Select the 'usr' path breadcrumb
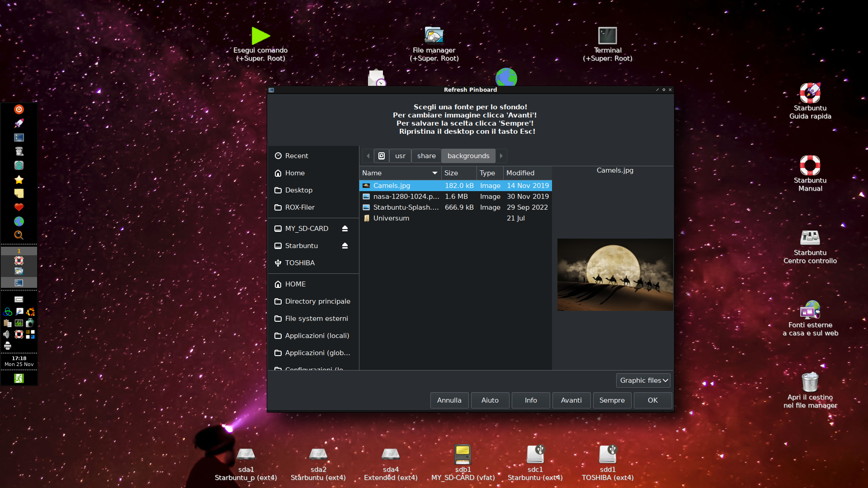Image resolution: width=868 pixels, height=488 pixels. click(400, 156)
